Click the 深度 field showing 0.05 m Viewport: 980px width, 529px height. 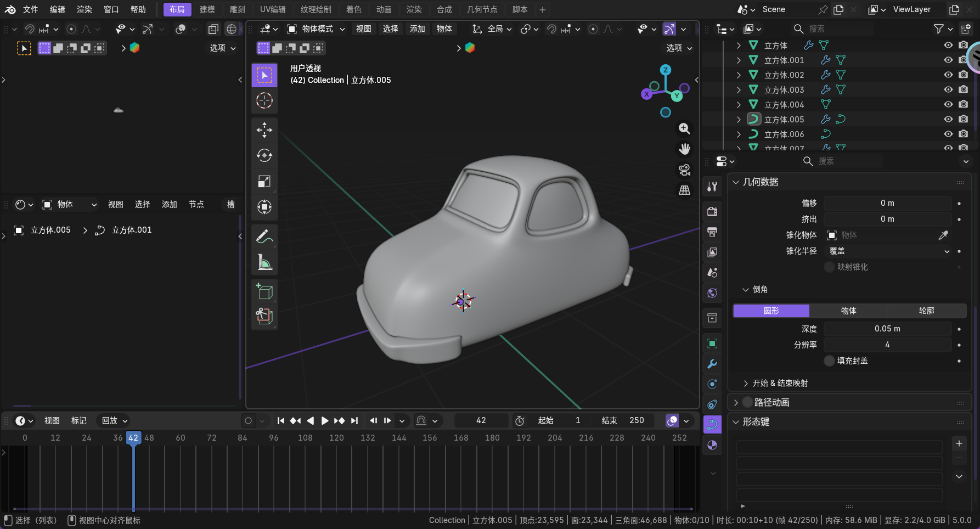[x=887, y=329]
